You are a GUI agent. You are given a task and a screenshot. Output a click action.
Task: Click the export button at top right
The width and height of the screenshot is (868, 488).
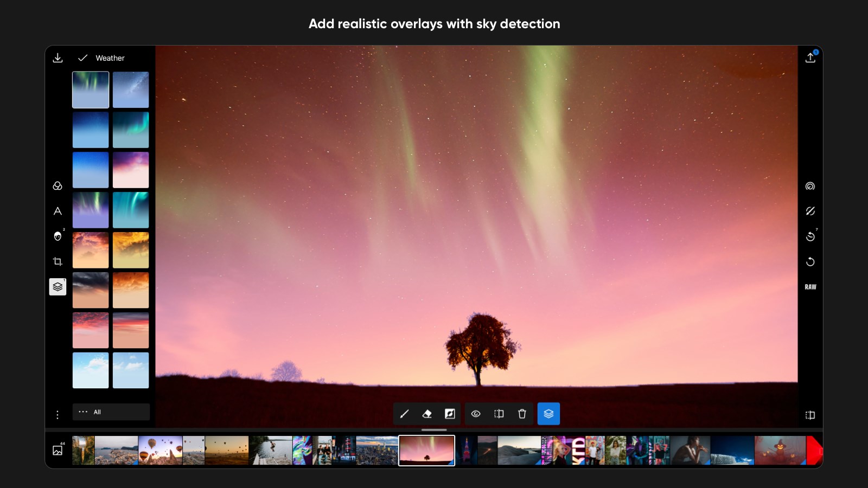tap(810, 57)
